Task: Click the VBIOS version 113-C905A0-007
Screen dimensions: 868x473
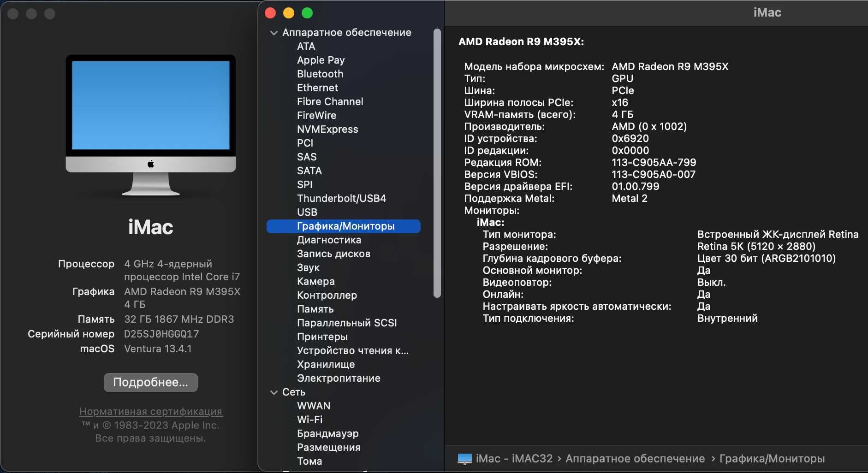Action: (x=653, y=175)
